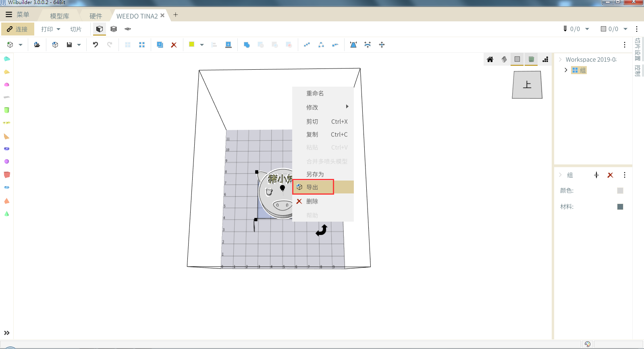Select 导出 from the context menu
The width and height of the screenshot is (644, 349).
313,187
